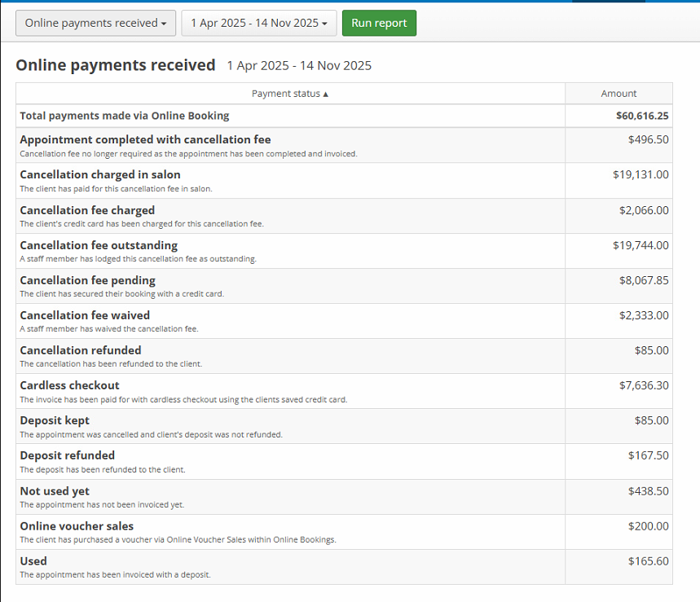The image size is (700, 602).
Task: Click the $19,744.00 amount
Action: pos(641,245)
